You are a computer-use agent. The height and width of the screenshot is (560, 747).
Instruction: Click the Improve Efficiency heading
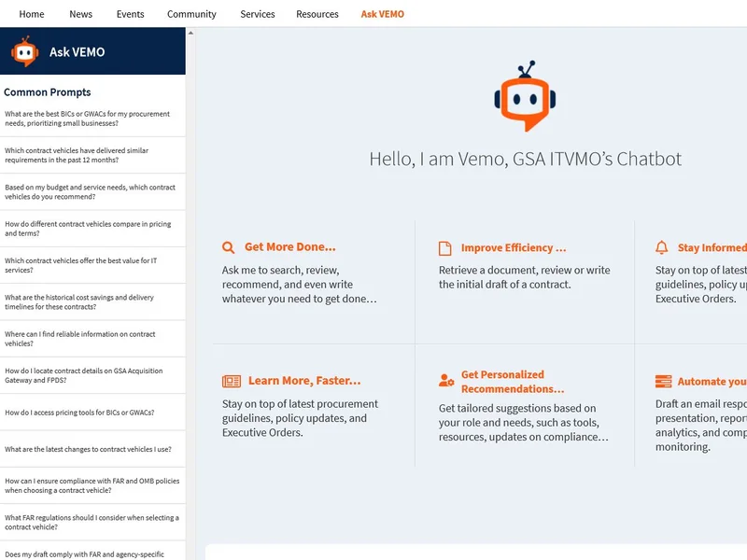click(x=514, y=247)
